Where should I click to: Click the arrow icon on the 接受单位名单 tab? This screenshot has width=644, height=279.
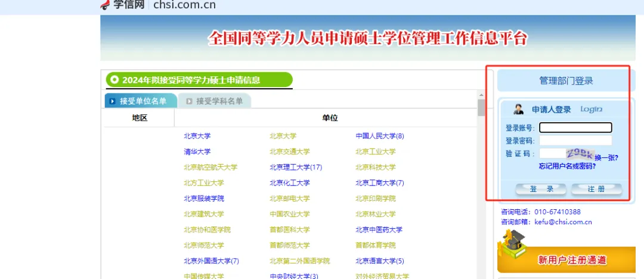pyautogui.click(x=112, y=101)
